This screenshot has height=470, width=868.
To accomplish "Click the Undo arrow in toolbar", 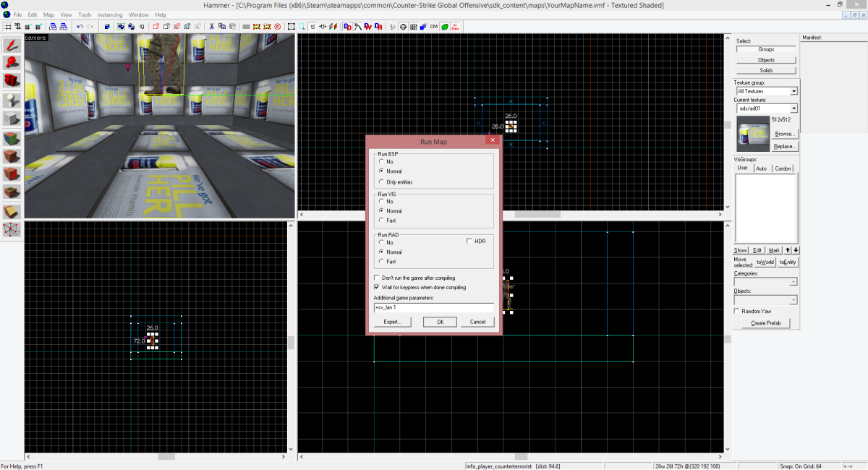I will point(80,26).
